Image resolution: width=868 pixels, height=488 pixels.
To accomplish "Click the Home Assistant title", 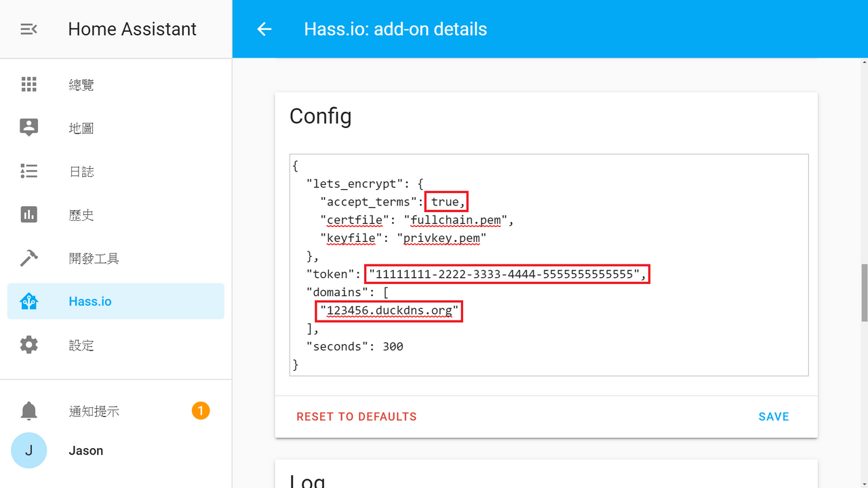I will click(x=132, y=29).
